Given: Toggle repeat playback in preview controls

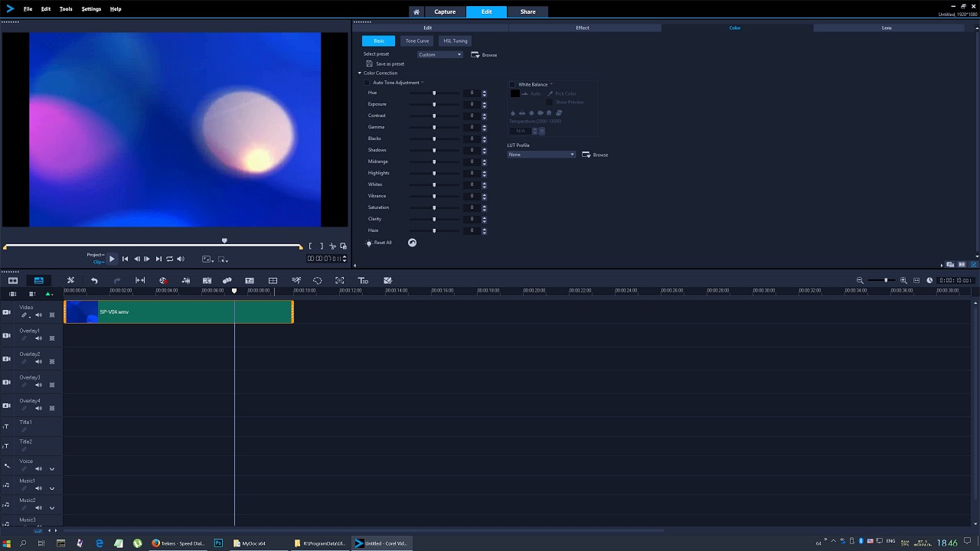Looking at the screenshot, I should (169, 259).
